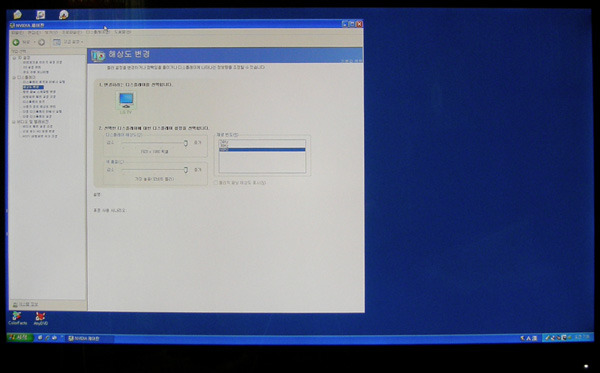Screen dimensions: 600x373
Task: Select the highlighted 해상도 변경 tree item
Action: pyautogui.click(x=33, y=87)
